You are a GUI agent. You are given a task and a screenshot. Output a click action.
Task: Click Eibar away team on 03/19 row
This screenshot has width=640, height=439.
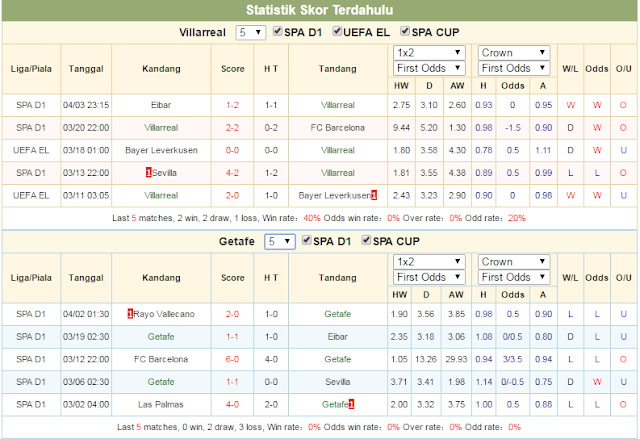(x=338, y=337)
